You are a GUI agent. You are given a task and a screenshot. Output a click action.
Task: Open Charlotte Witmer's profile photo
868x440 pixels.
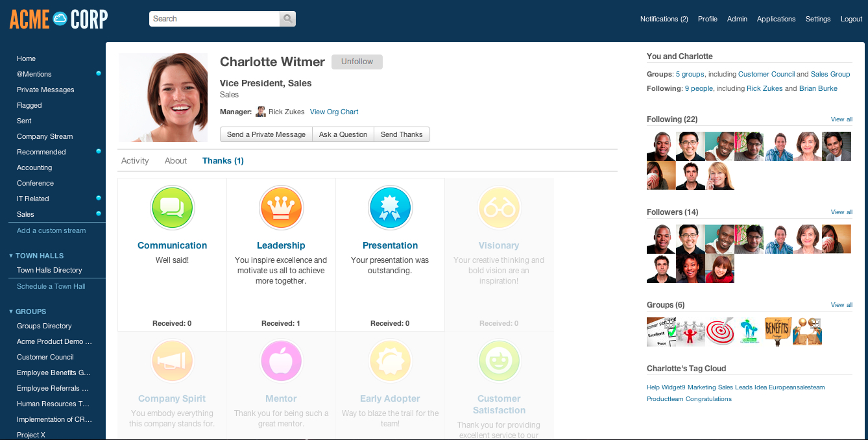point(163,97)
